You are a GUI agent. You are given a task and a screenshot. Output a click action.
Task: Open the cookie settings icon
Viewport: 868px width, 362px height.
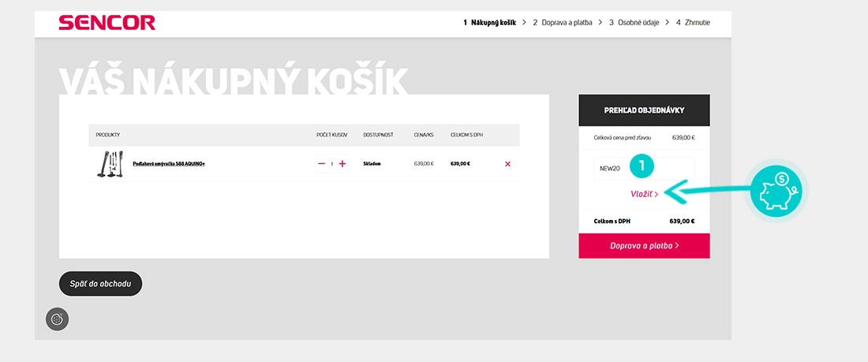[x=57, y=319]
